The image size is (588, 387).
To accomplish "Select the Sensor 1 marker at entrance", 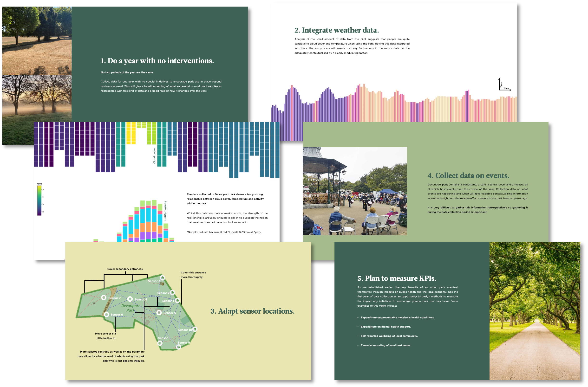I will click(177, 301).
